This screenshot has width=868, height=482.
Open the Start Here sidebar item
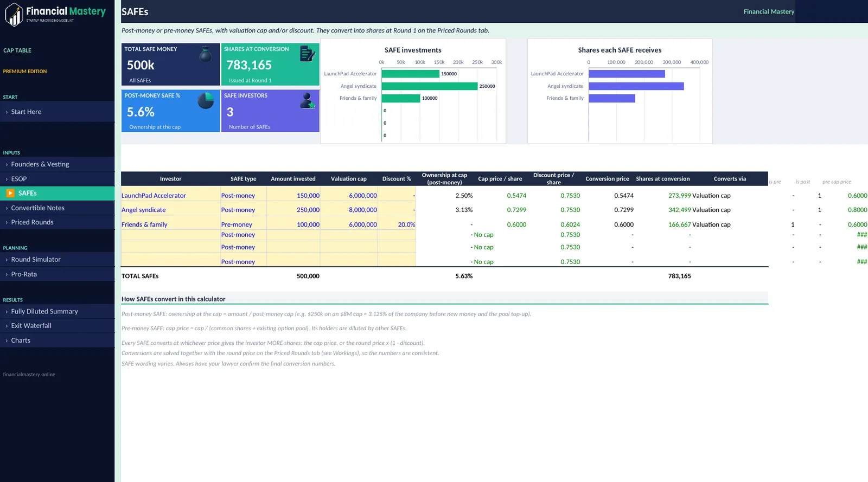(x=58, y=112)
